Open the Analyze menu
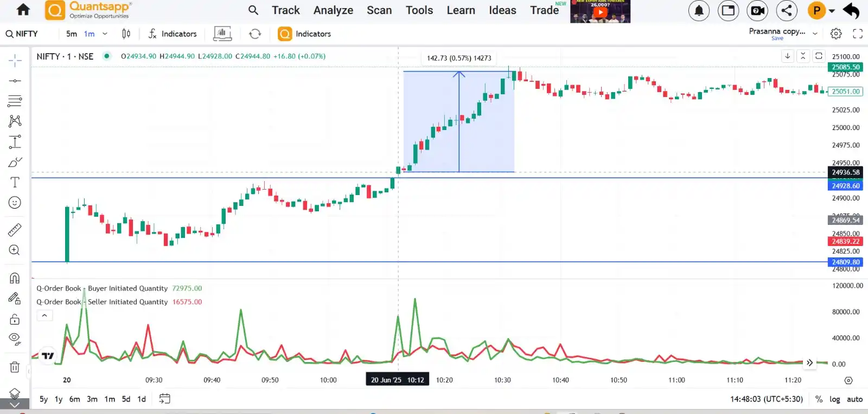The width and height of the screenshot is (868, 414). coord(333,10)
